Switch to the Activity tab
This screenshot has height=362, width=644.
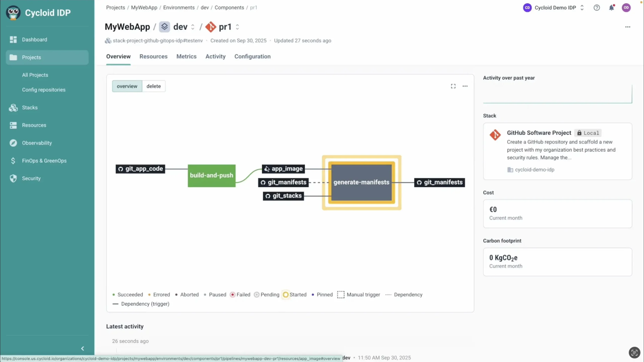pyautogui.click(x=215, y=56)
